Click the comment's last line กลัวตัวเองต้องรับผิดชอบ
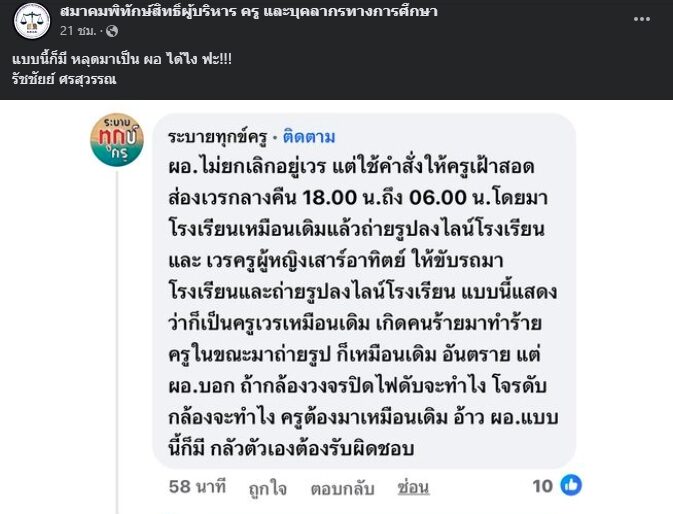This screenshot has height=514, width=673. point(312,449)
